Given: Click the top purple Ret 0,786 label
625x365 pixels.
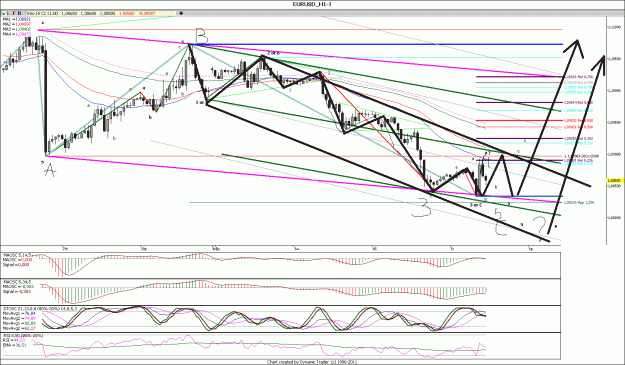Looking at the screenshot, I should point(578,77).
